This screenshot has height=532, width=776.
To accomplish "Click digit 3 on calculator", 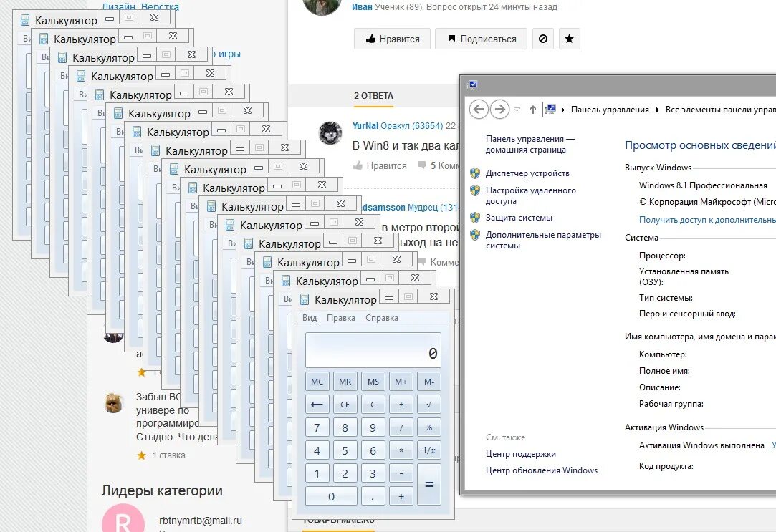I will pos(373,474).
